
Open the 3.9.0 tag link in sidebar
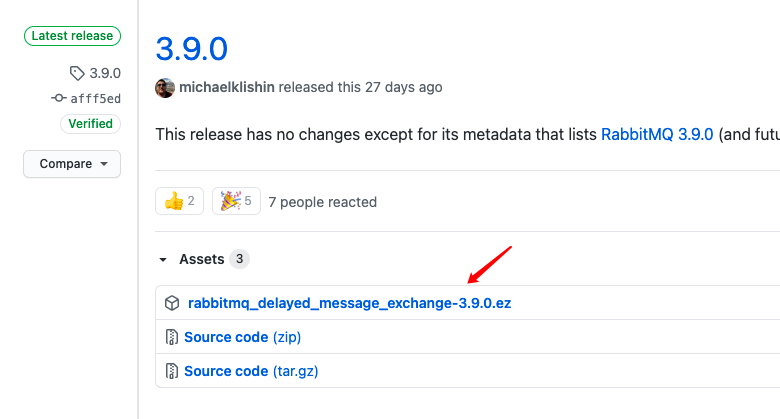(105, 73)
